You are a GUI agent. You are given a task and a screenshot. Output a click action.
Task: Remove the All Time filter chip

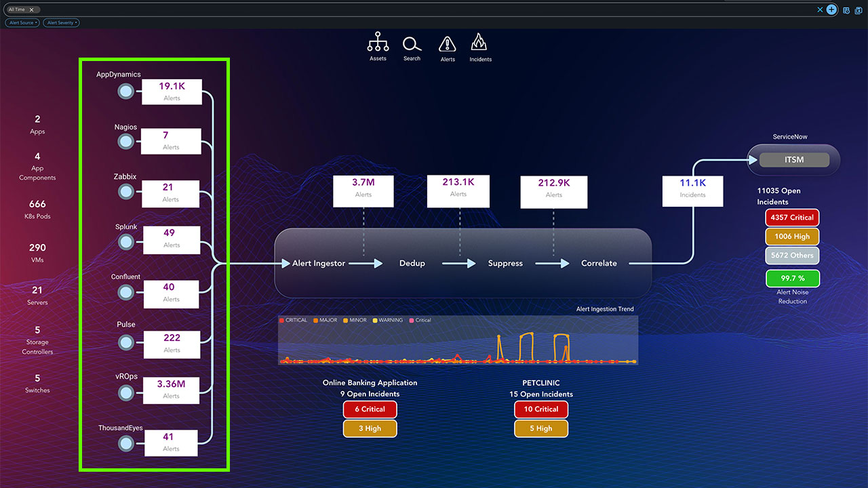tap(31, 10)
